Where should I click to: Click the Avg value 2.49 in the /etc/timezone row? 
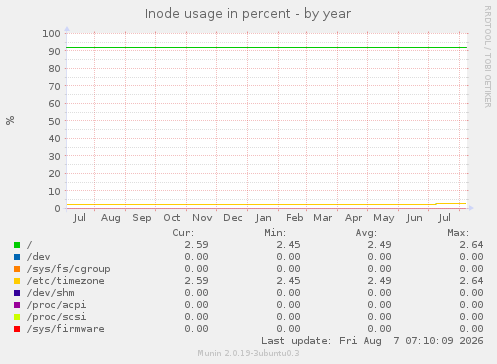pyautogui.click(x=380, y=281)
